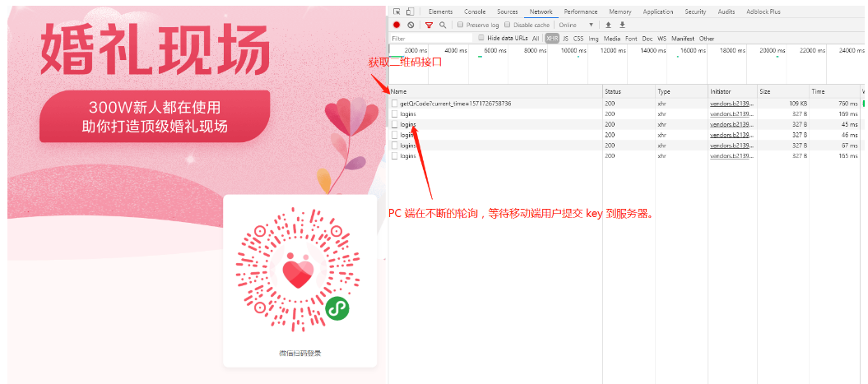Stop recording network log with red button
This screenshot has width=868, height=384.
(x=397, y=25)
